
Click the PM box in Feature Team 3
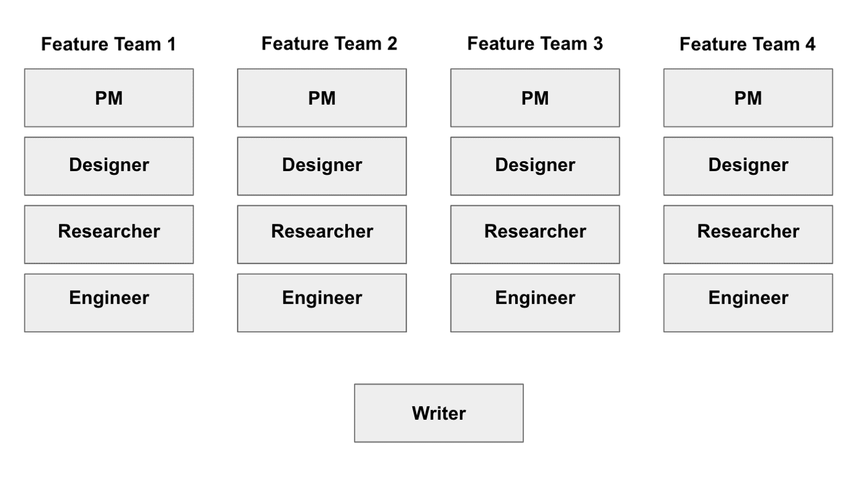(x=535, y=98)
